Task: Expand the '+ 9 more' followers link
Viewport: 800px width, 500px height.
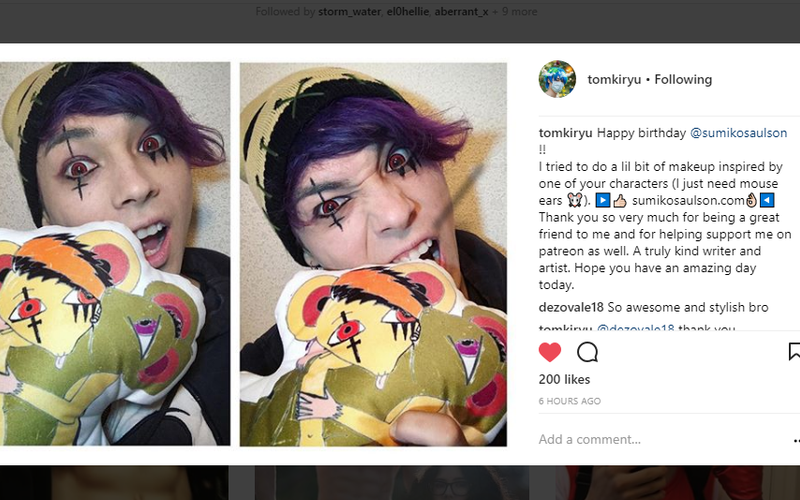Action: tap(514, 12)
